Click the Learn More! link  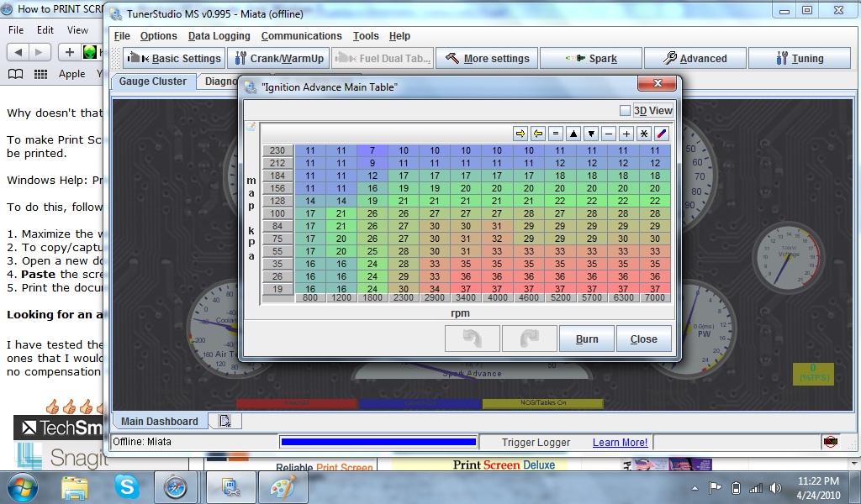pyautogui.click(x=620, y=442)
